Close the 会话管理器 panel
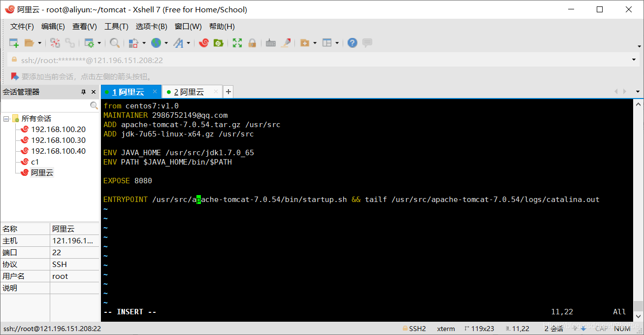The width and height of the screenshot is (644, 335). point(93,92)
